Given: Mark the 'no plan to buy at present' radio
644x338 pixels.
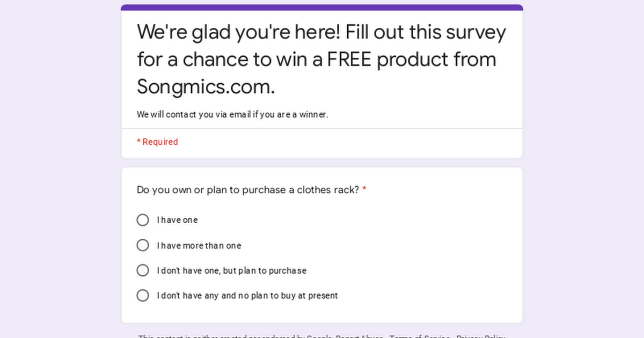Looking at the screenshot, I should 143,296.
